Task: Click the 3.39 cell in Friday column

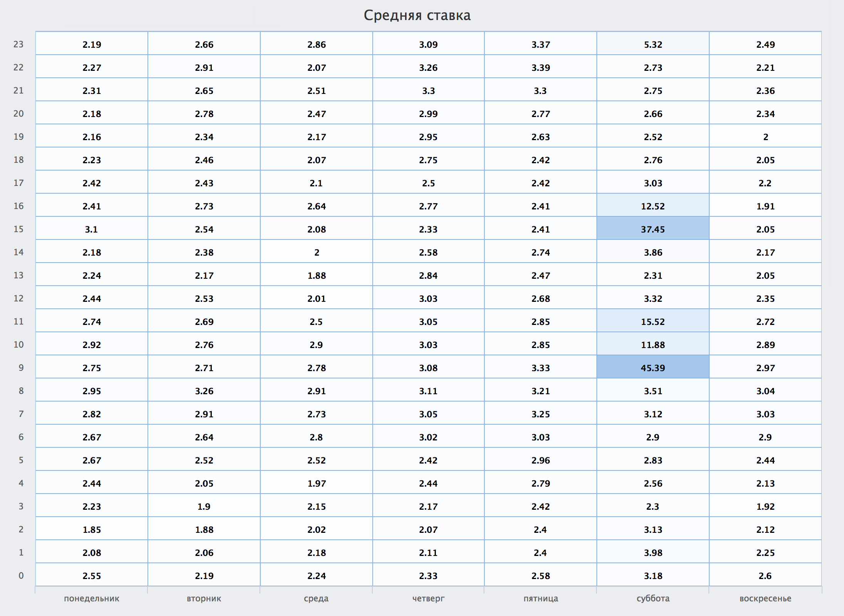Action: pos(541,66)
